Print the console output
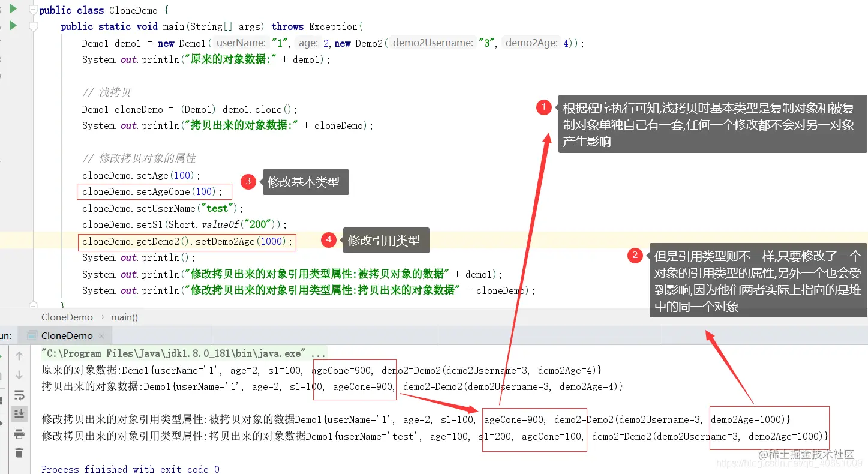 tap(19, 435)
